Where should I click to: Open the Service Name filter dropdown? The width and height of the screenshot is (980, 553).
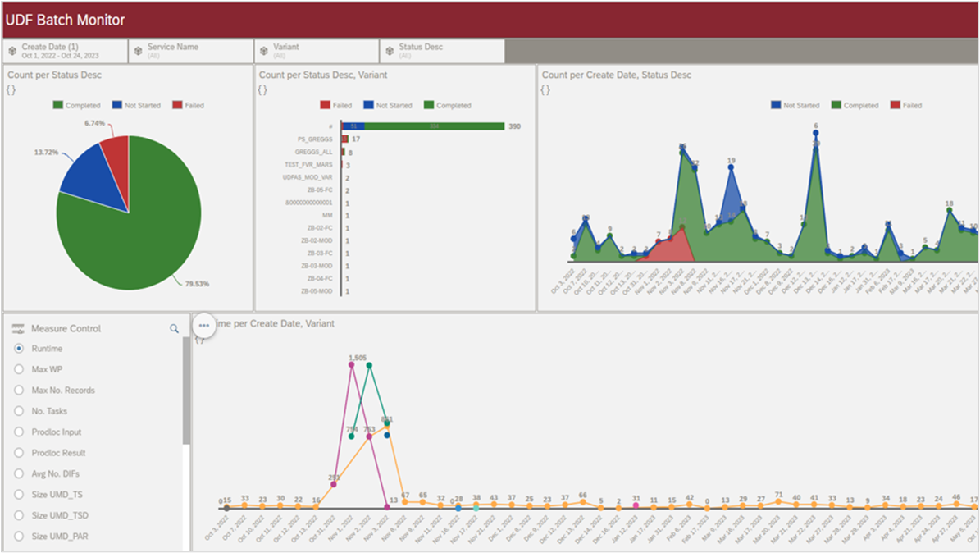191,51
